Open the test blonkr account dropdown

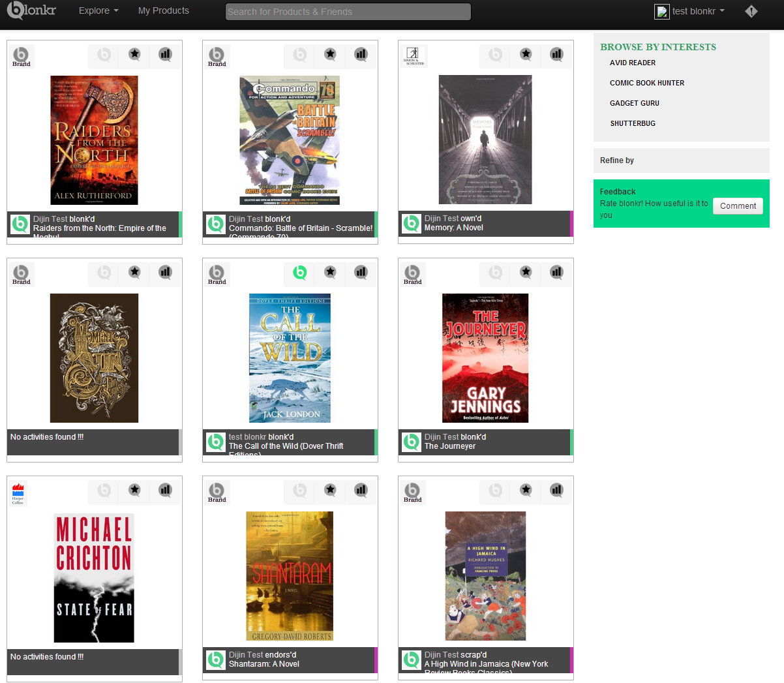(690, 11)
